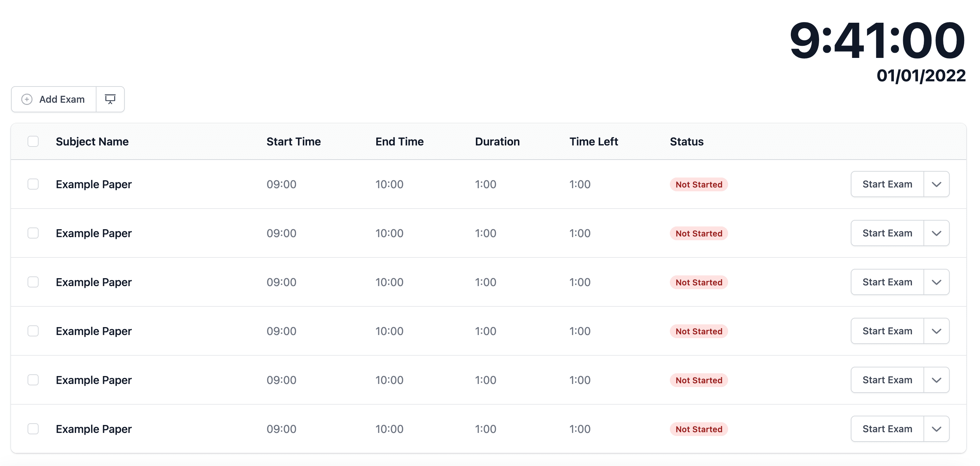Screen dimensions: 980x466
Task: Click the plus circle icon in Add Exam
Action: [x=27, y=99]
